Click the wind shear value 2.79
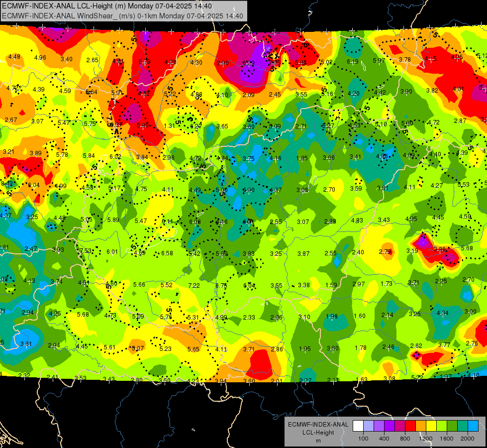487x448 pixels. (385, 251)
